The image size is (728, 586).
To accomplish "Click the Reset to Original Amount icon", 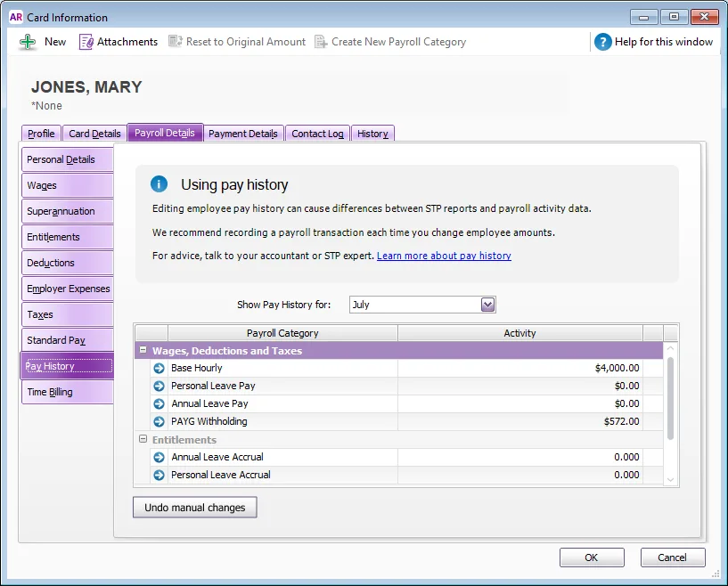I will (175, 41).
